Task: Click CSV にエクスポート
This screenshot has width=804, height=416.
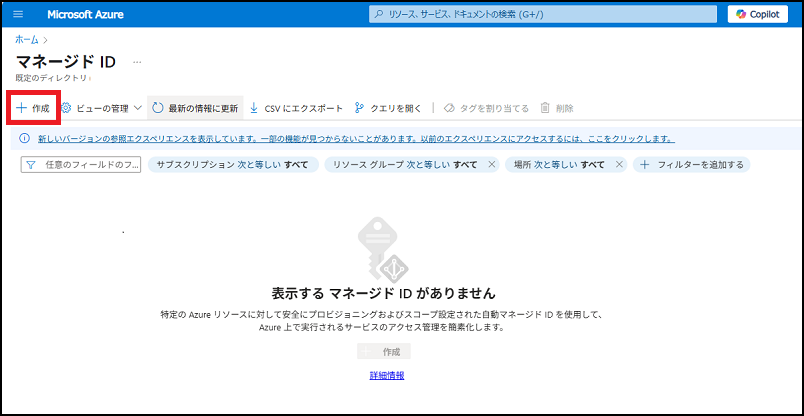Action: (296, 108)
